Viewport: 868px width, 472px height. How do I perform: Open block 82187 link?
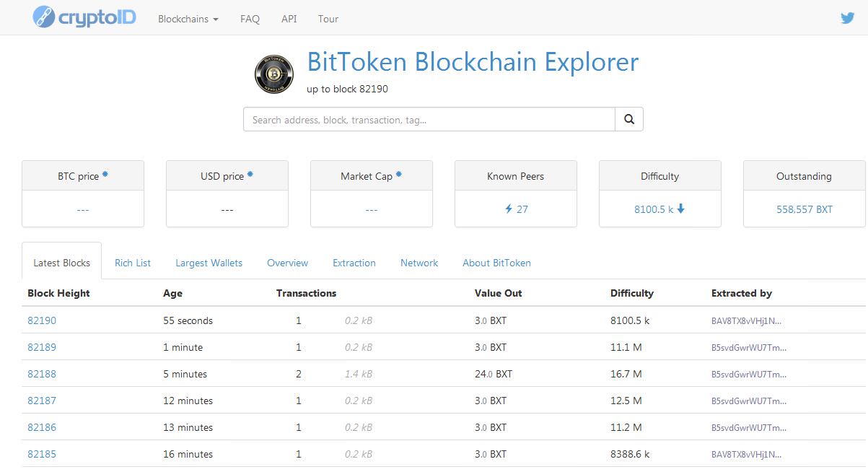[x=42, y=401]
